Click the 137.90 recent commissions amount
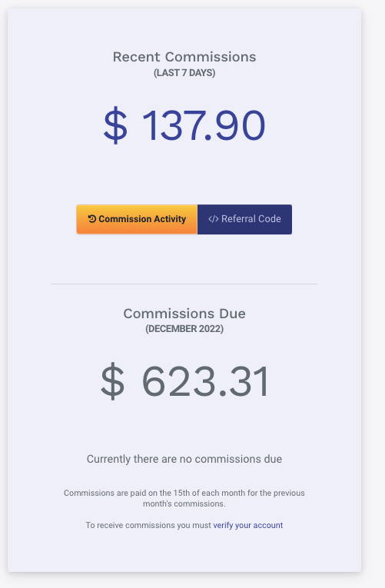 [x=204, y=125]
